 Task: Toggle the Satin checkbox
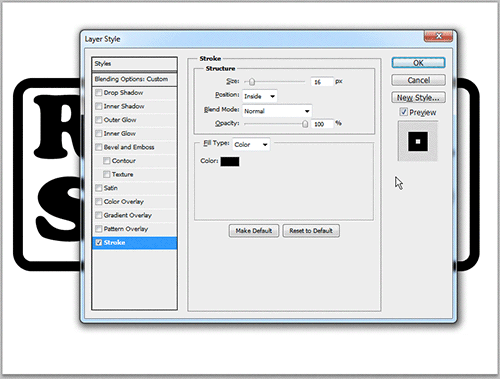click(x=99, y=188)
